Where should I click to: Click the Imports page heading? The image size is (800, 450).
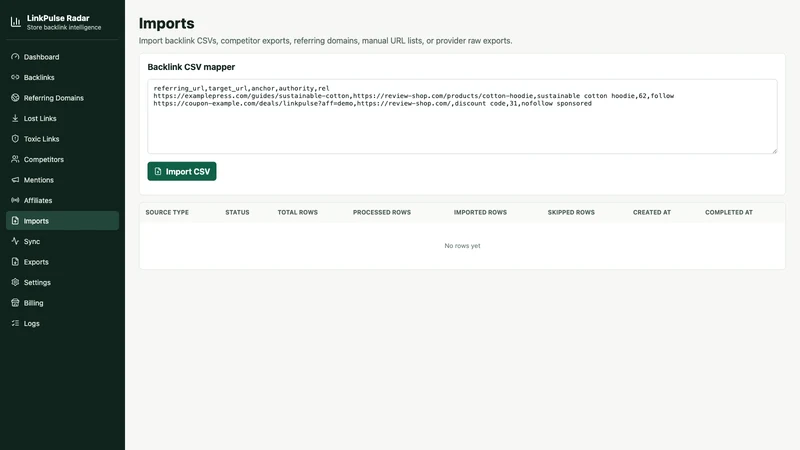tap(166, 23)
